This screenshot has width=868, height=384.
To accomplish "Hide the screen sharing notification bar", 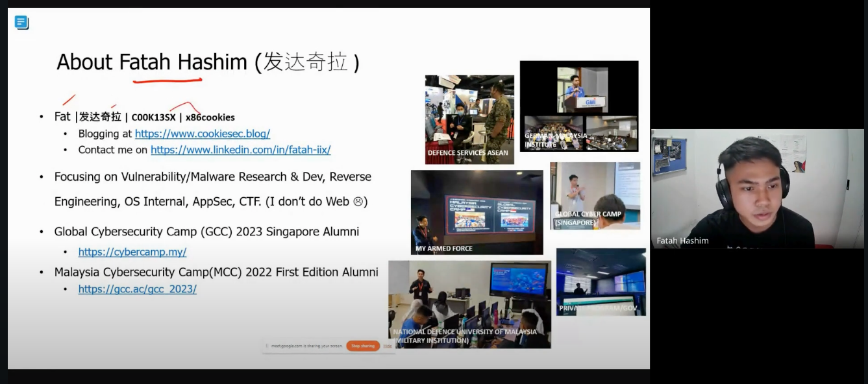I will coord(388,346).
